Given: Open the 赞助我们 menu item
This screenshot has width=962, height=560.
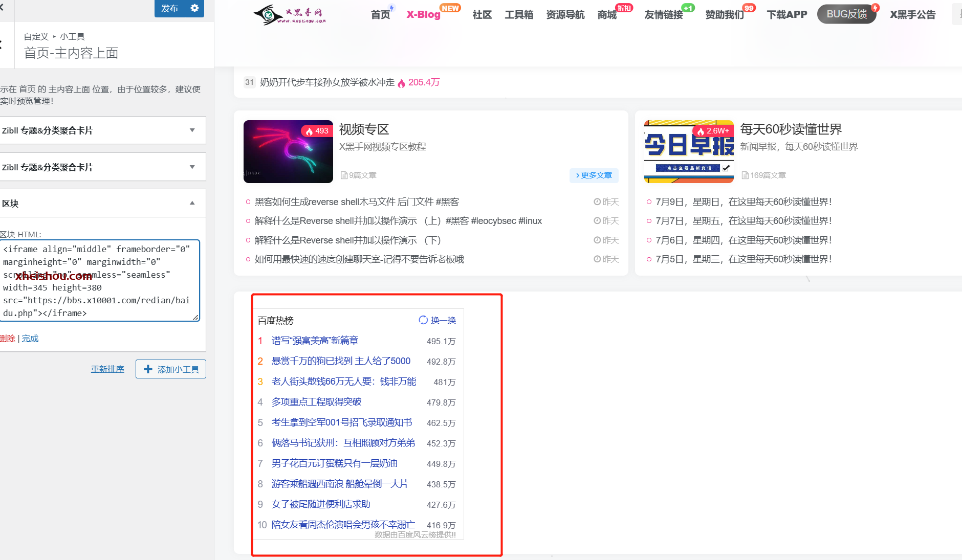Looking at the screenshot, I should (x=725, y=14).
